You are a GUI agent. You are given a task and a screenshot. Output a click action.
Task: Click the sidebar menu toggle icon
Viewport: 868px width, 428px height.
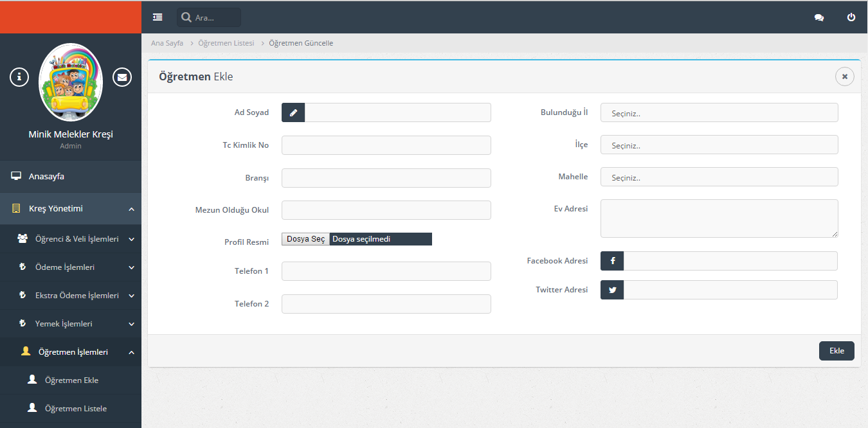[158, 17]
